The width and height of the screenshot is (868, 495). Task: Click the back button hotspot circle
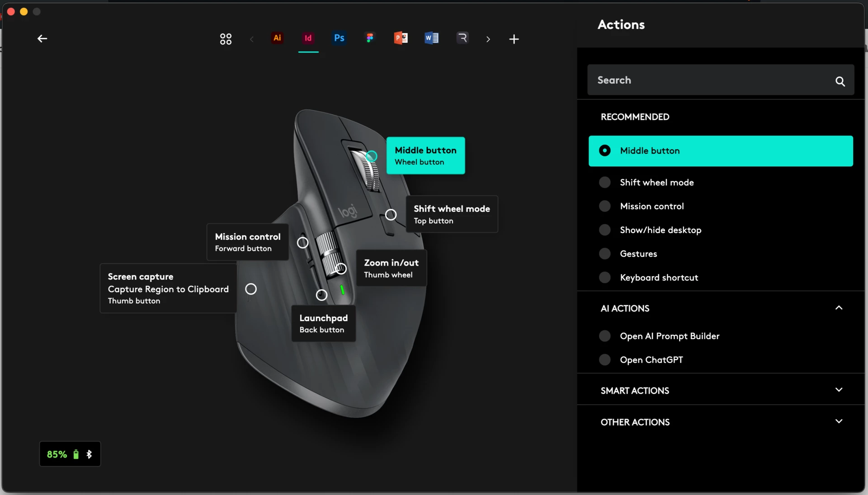[321, 295]
